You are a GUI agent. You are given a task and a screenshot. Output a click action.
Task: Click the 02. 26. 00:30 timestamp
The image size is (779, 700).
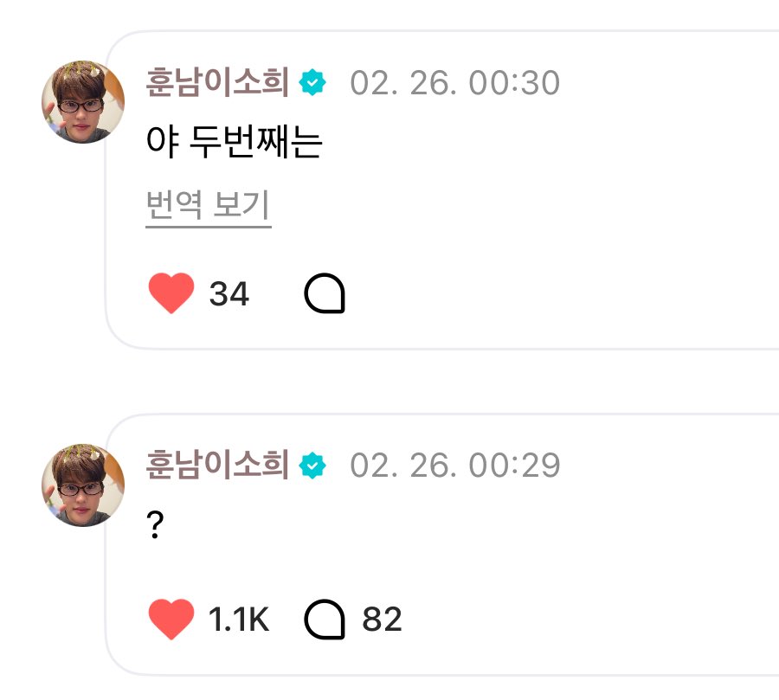(x=454, y=84)
